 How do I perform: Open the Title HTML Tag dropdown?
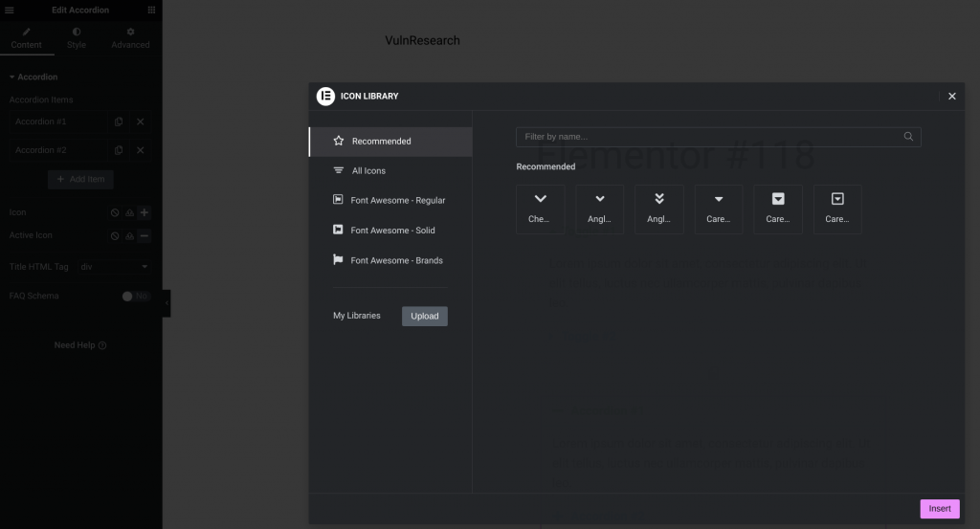tap(114, 267)
